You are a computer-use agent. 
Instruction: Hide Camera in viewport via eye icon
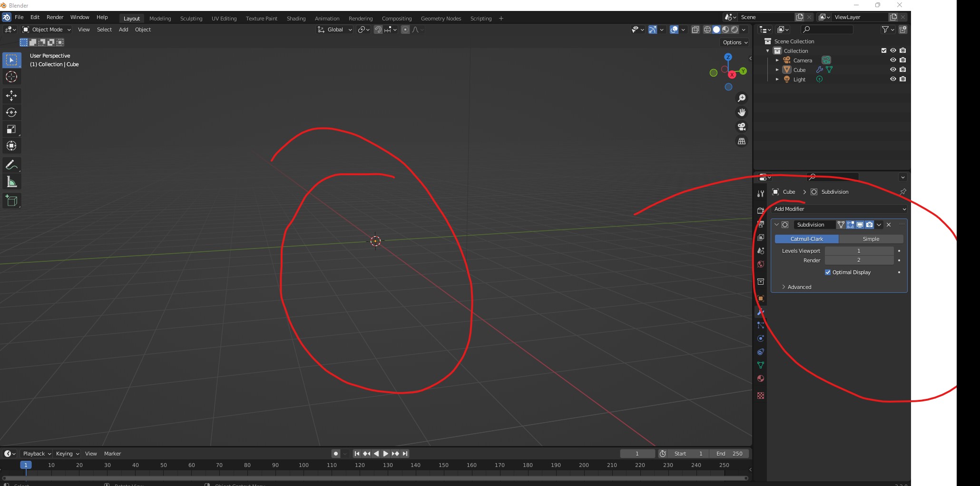tap(893, 60)
